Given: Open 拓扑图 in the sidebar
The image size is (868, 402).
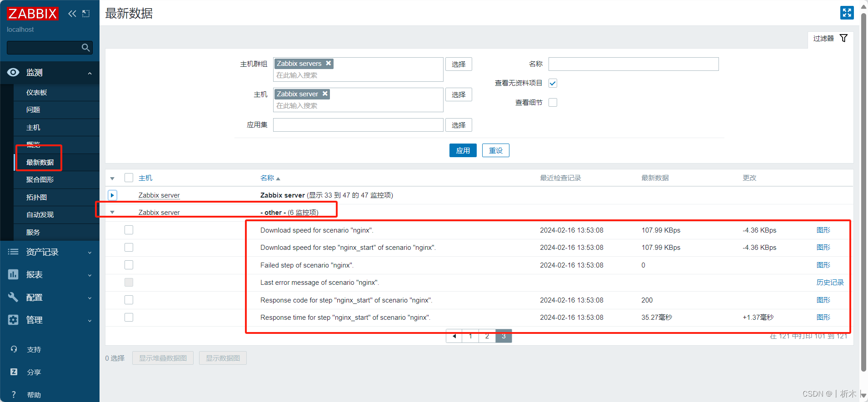Looking at the screenshot, I should 36,197.
